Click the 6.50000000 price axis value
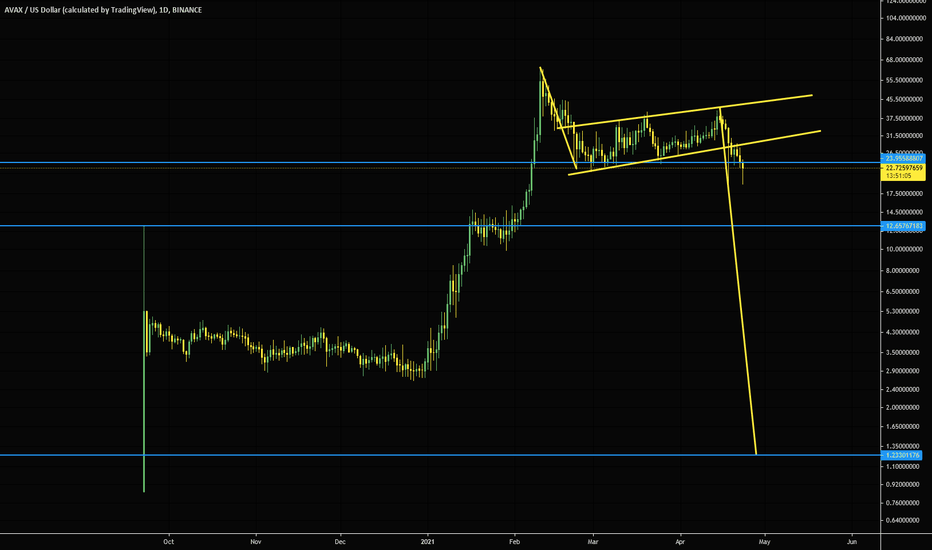932x550 pixels. coord(904,292)
